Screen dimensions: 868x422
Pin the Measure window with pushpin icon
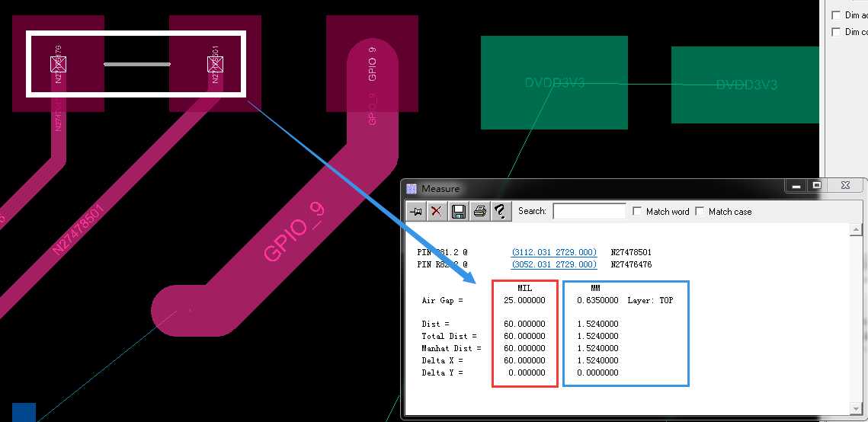[416, 211]
